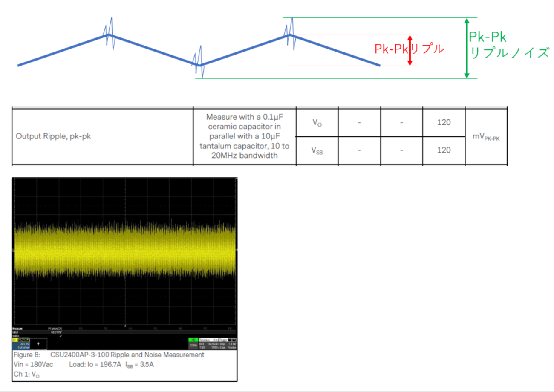The height and width of the screenshot is (392, 554).
Task: Click the green Pk-Pk リプルノイズ label
Action: (508, 46)
